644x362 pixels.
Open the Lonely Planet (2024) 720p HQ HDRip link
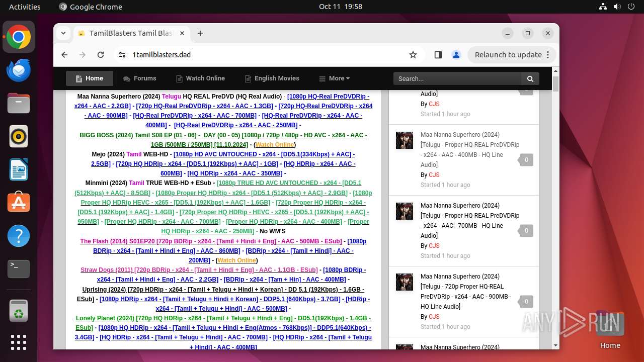223,323
